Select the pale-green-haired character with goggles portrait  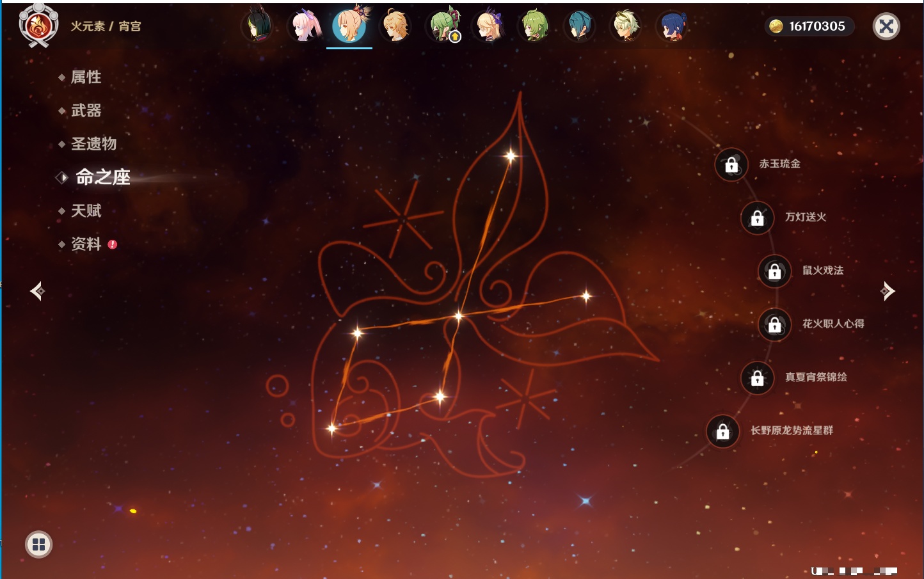626,26
